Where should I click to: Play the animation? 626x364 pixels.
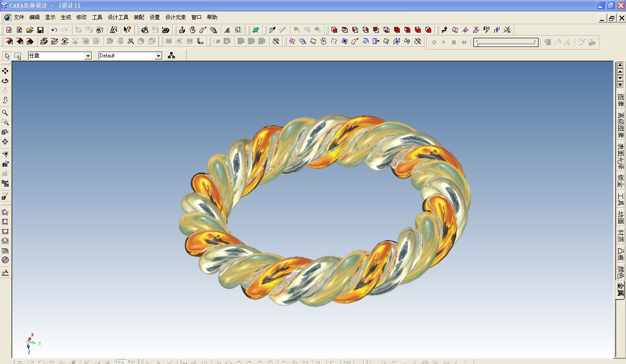pyautogui.click(x=444, y=42)
